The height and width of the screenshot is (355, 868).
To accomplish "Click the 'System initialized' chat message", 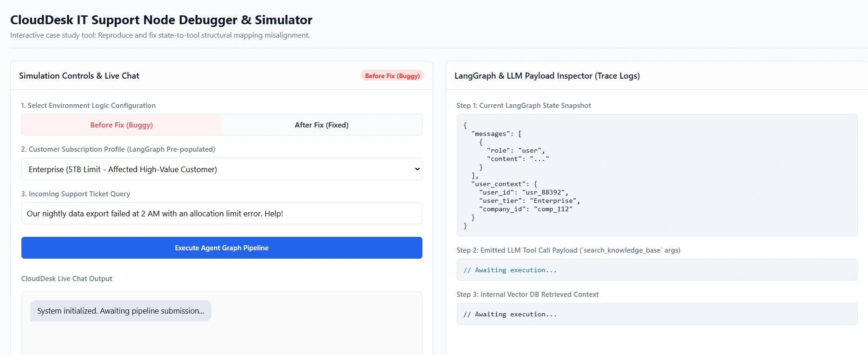I will point(121,311).
